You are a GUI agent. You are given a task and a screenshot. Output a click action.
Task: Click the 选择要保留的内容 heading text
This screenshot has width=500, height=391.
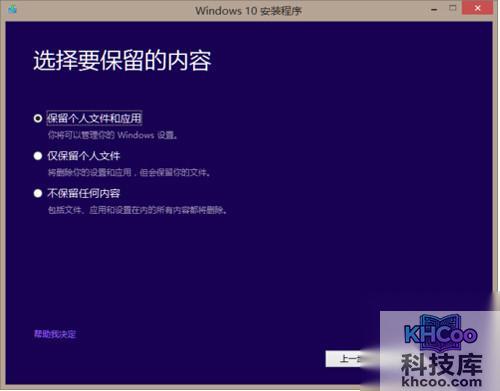pyautogui.click(x=122, y=61)
